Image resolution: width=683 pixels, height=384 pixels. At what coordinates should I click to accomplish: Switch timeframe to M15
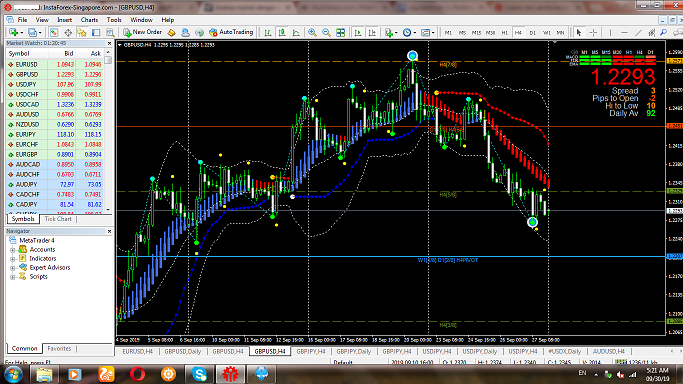pos(476,33)
